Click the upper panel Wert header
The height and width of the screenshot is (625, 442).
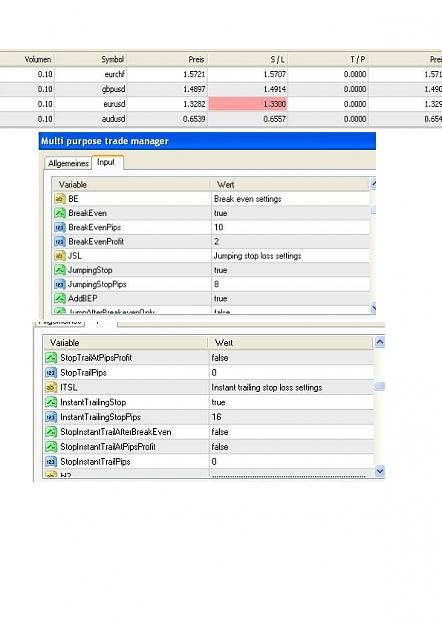(x=290, y=185)
